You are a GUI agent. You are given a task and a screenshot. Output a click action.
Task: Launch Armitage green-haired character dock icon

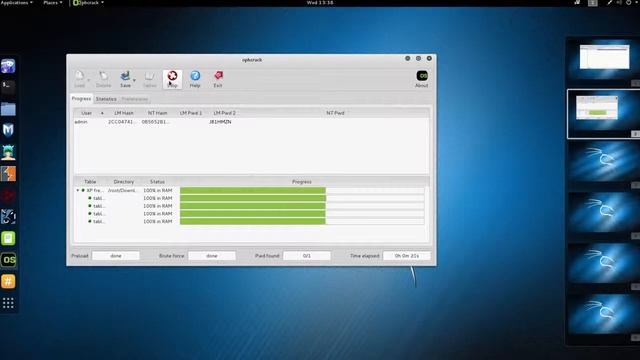[8, 152]
